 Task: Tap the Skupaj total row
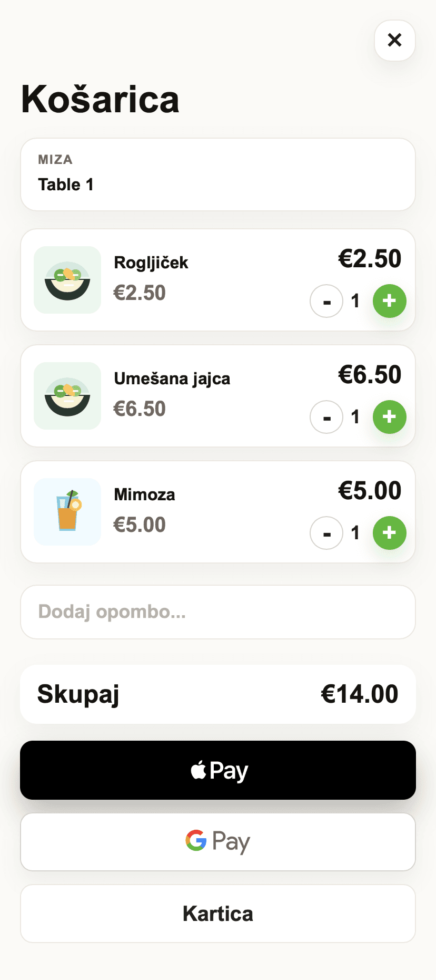click(218, 694)
